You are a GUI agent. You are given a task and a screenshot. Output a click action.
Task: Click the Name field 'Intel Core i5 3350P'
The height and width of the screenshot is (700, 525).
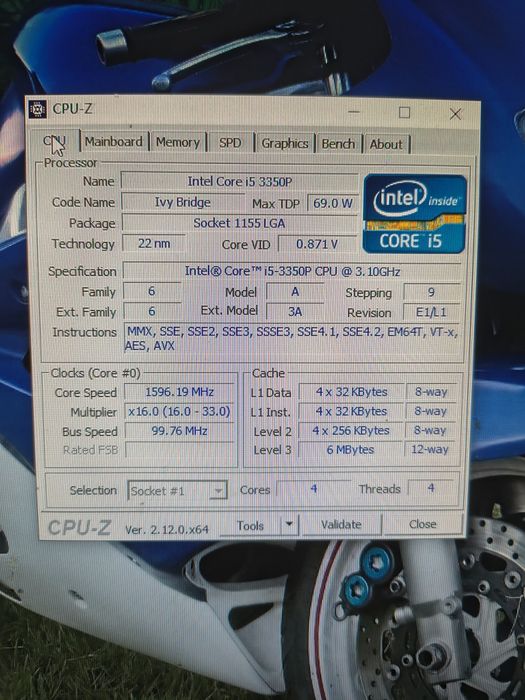240,181
